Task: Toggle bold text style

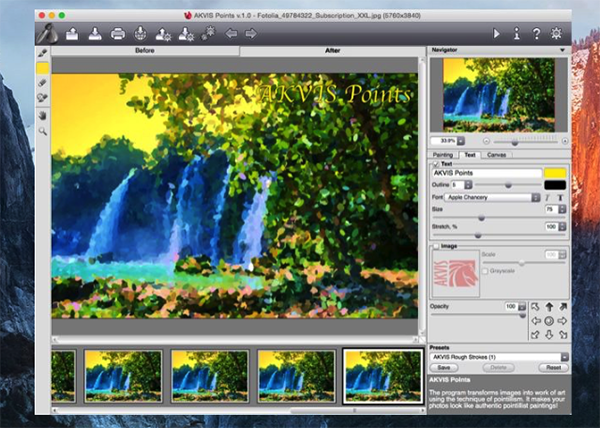Action: pyautogui.click(x=560, y=197)
